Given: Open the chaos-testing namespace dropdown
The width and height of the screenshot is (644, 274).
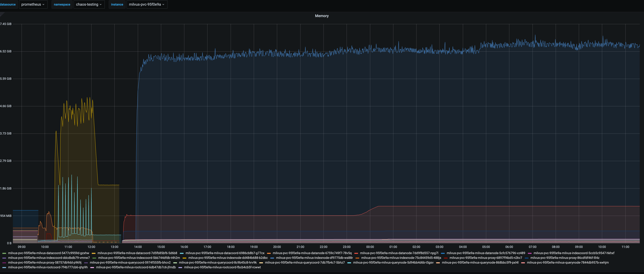Looking at the screenshot, I should pos(89,4).
